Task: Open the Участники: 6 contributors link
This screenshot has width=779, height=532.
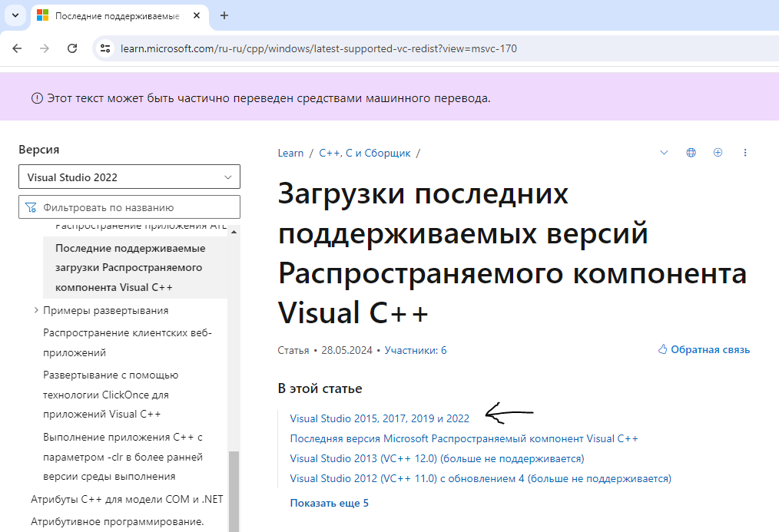Action: coord(416,350)
